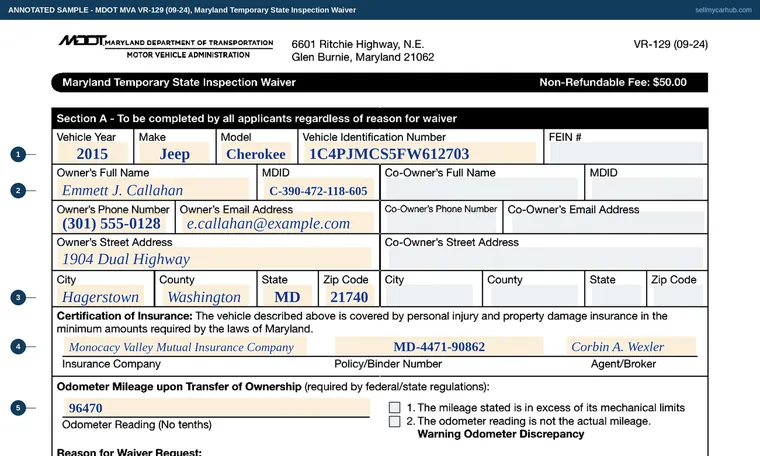Click the Odometer Mileage upon Transfer heading
This screenshot has width=760, height=456.
[x=179, y=387]
